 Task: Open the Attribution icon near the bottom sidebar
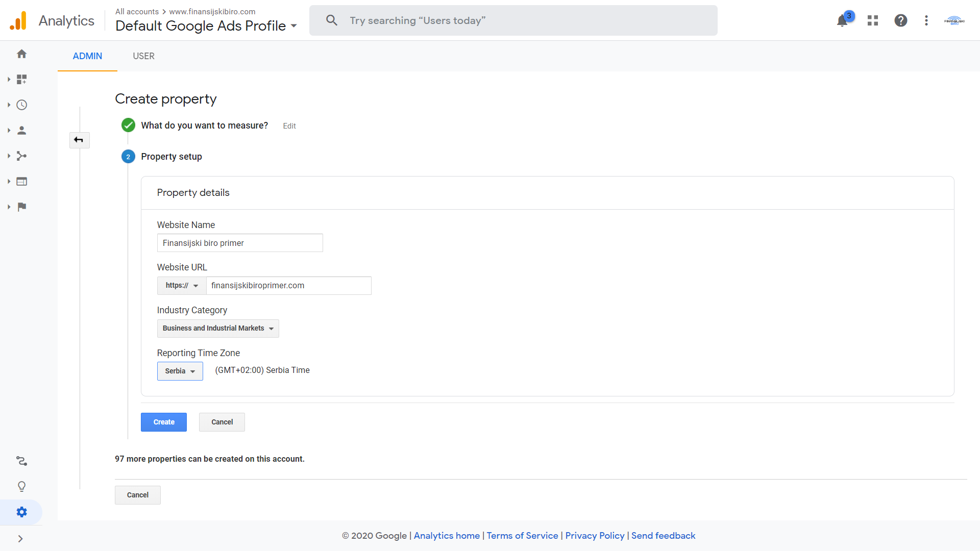[x=21, y=461]
